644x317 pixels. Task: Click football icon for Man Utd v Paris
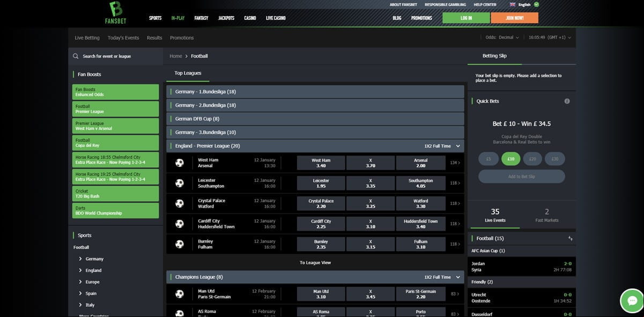[x=180, y=294]
